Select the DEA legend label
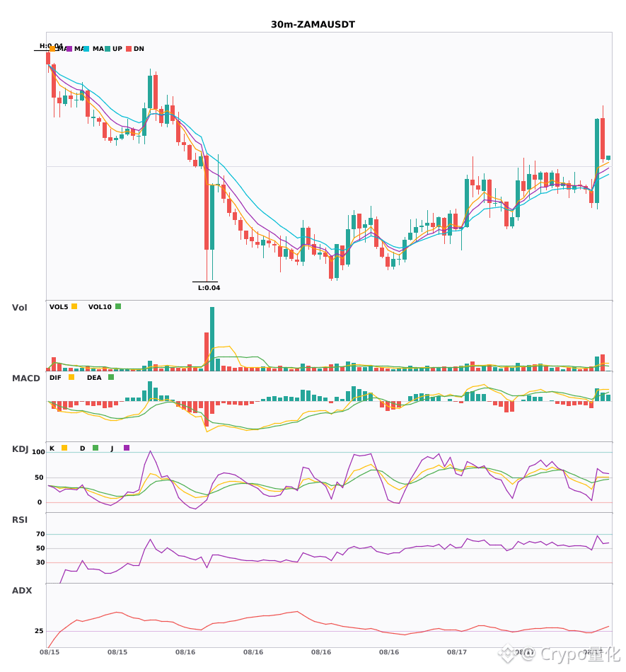The width and height of the screenshot is (626, 672). click(94, 378)
